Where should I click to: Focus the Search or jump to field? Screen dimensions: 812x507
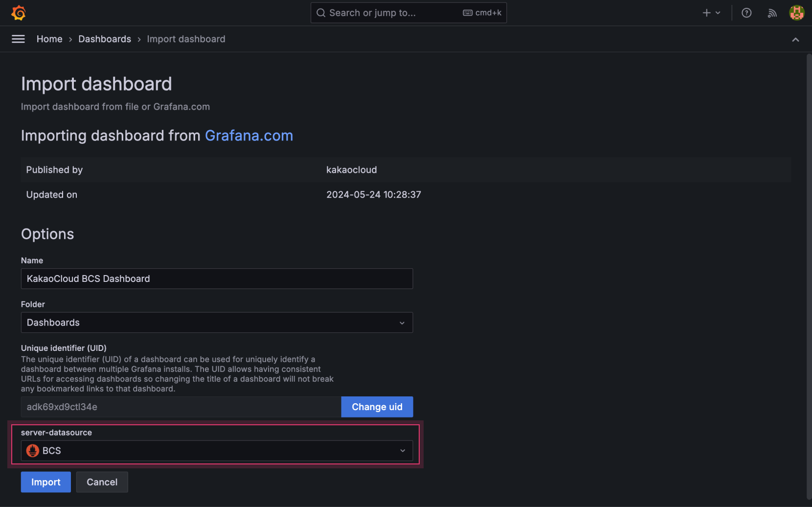408,13
